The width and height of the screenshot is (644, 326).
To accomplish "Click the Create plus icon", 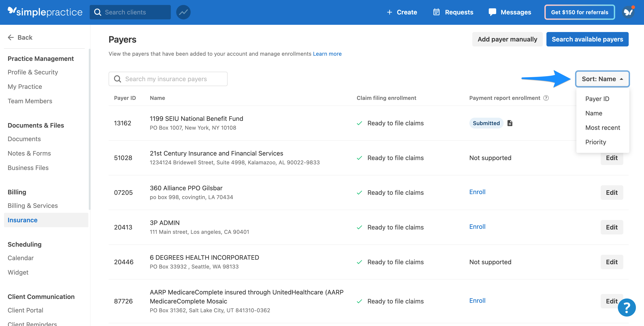I will (389, 12).
